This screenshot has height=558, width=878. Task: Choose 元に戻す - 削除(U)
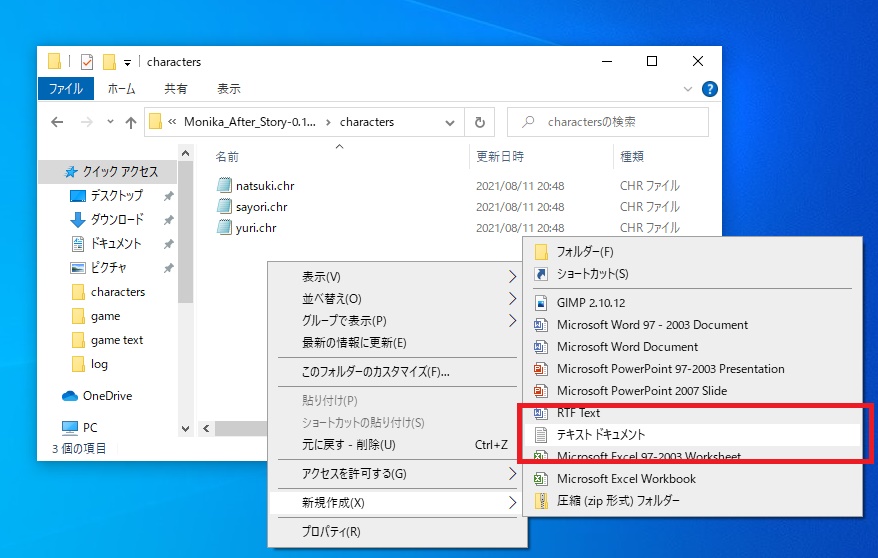pos(398,445)
